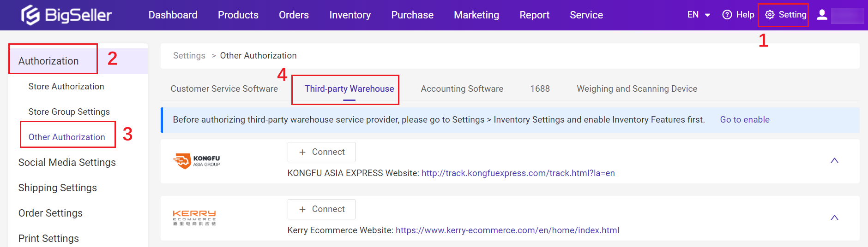Connect the KONGFU Asia Express warehouse

(x=321, y=152)
